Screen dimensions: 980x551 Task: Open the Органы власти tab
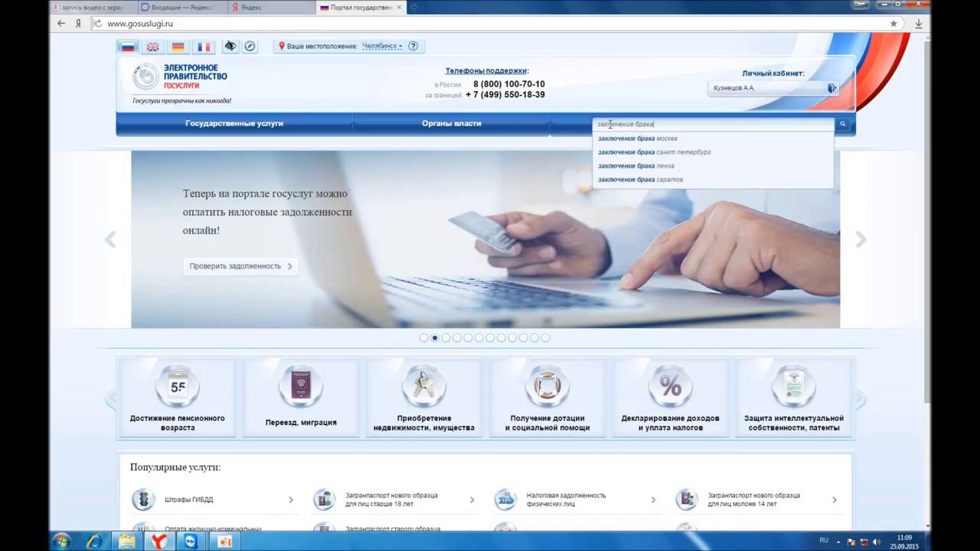452,123
